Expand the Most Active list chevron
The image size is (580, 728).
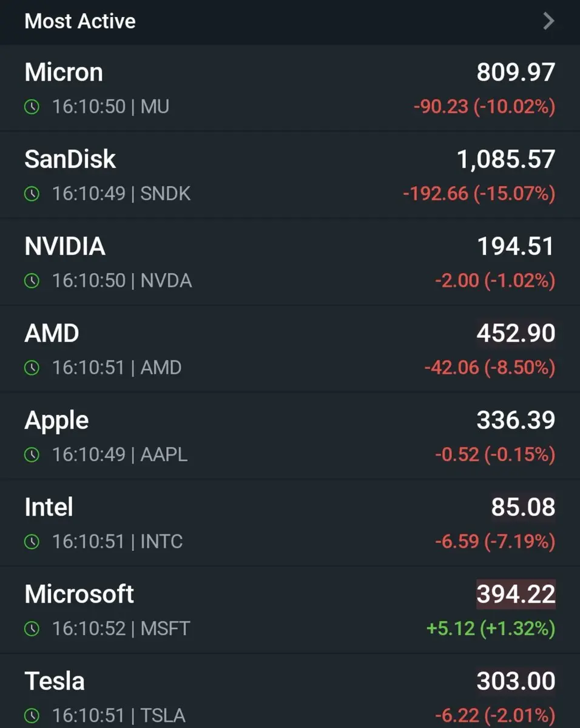click(548, 21)
